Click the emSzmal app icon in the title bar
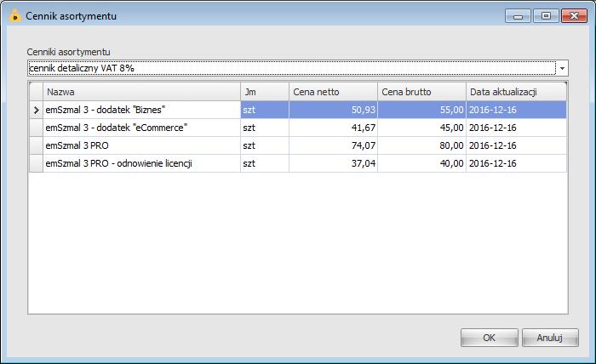Viewport: 596px width, 364px height. point(14,15)
